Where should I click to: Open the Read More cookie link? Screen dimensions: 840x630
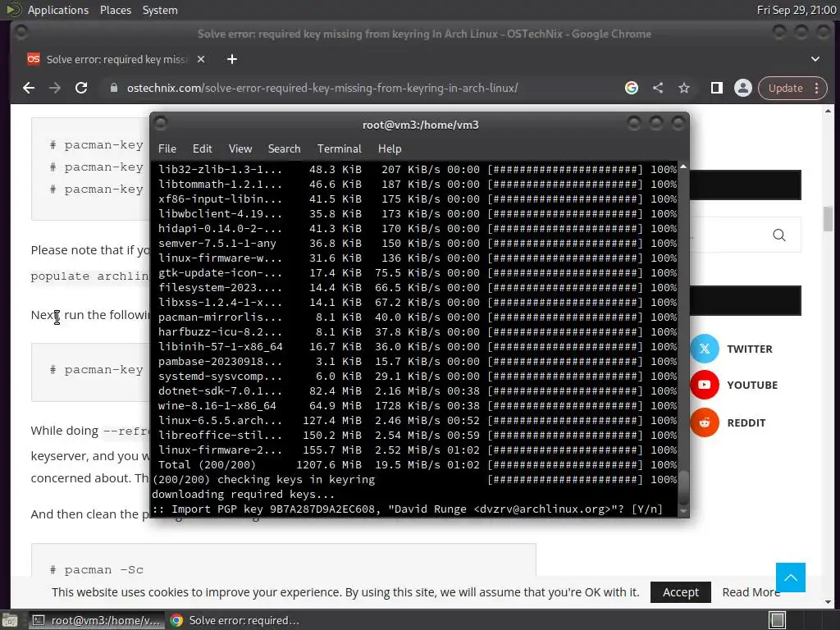click(751, 592)
